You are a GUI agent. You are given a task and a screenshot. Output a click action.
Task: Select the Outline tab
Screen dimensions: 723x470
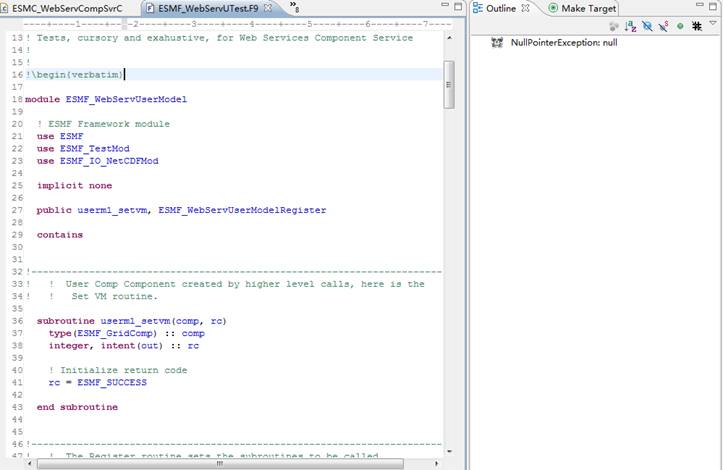click(500, 8)
